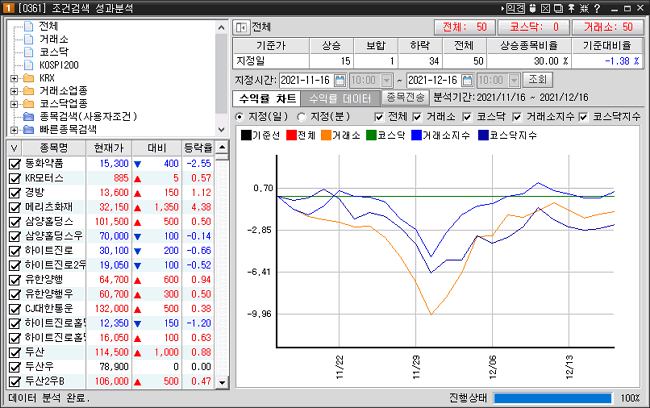Viewport: 650px width, 408px height.
Task: Click the 의견 (opinion) button in title bar
Action: pos(515,8)
